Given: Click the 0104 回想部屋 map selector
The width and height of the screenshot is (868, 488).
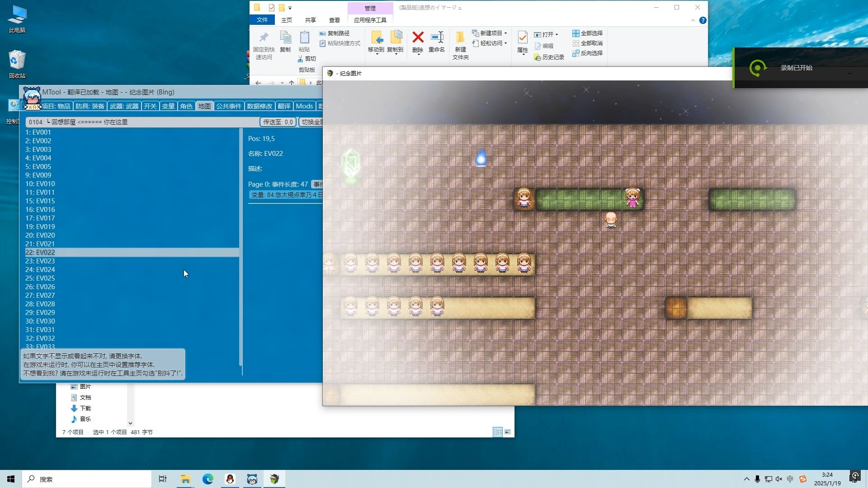Looking at the screenshot, I should click(x=142, y=122).
